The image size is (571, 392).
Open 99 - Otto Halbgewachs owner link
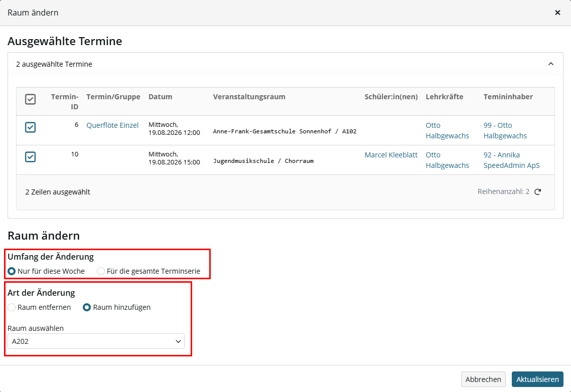505,130
